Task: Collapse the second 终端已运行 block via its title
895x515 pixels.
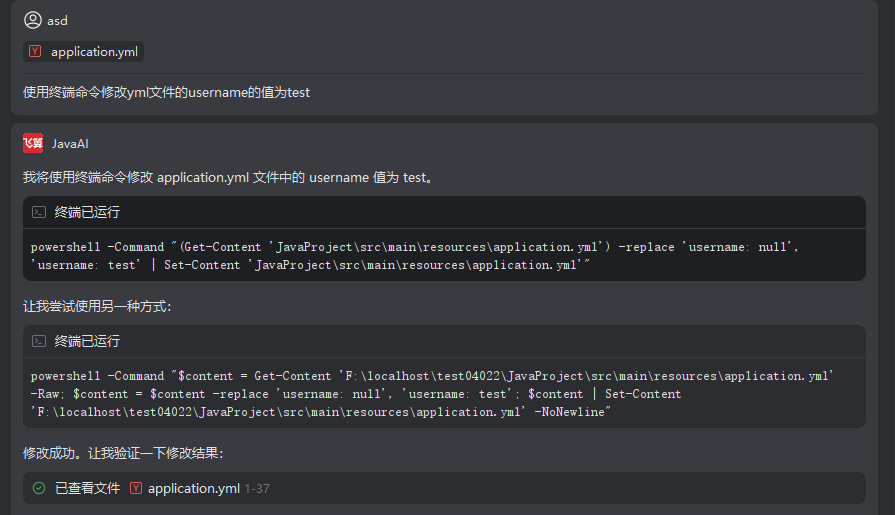Action: pyautogui.click(x=87, y=341)
